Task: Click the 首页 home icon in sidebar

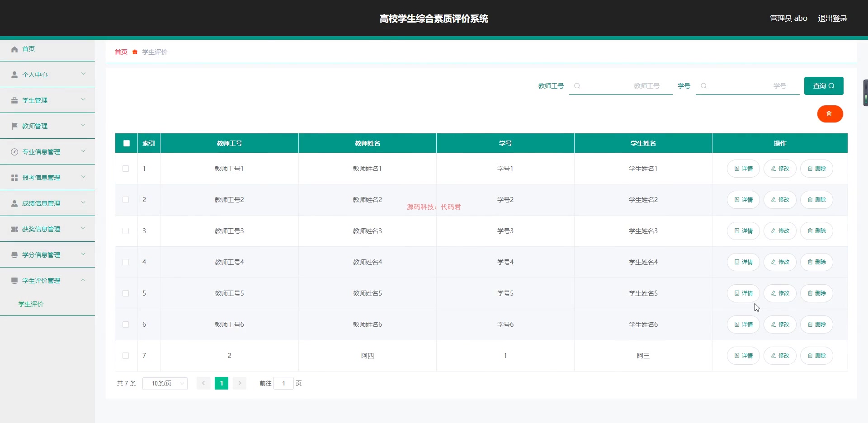Action: [x=14, y=49]
